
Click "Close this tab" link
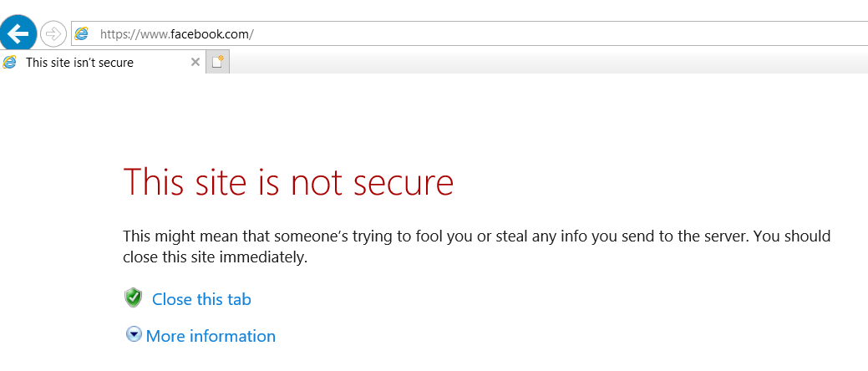201,299
